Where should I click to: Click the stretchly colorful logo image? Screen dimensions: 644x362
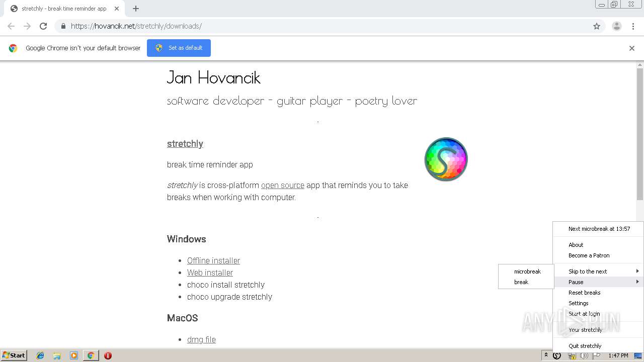tap(446, 159)
